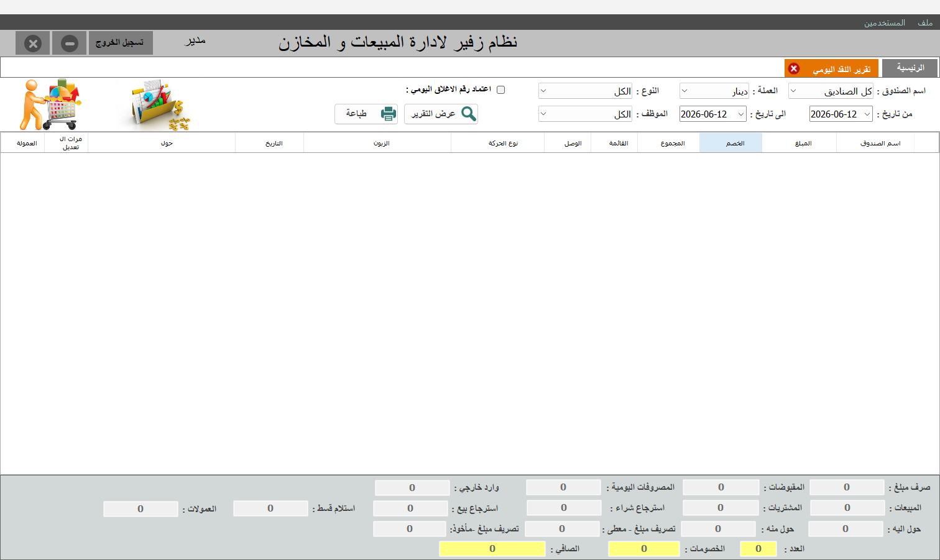Image resolution: width=940 pixels, height=560 pixels.
Task: Click the وارد خارجي value field
Action: 412,488
